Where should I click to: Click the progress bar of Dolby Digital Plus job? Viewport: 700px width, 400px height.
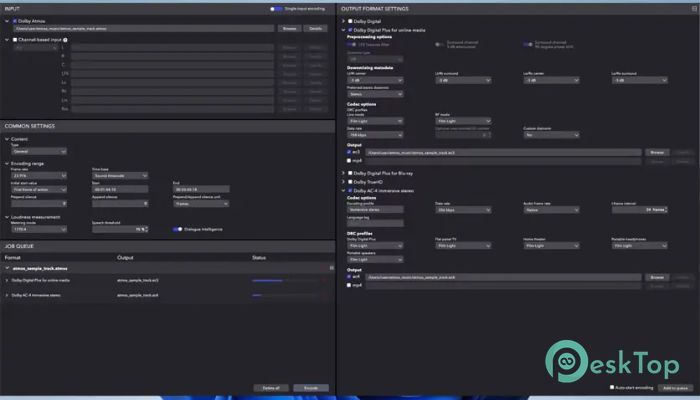[x=285, y=280]
